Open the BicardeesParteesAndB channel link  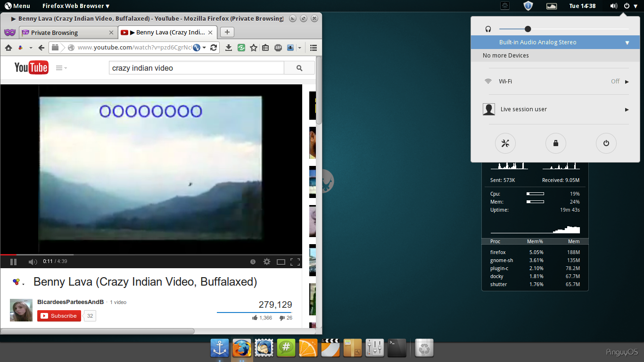(x=70, y=302)
